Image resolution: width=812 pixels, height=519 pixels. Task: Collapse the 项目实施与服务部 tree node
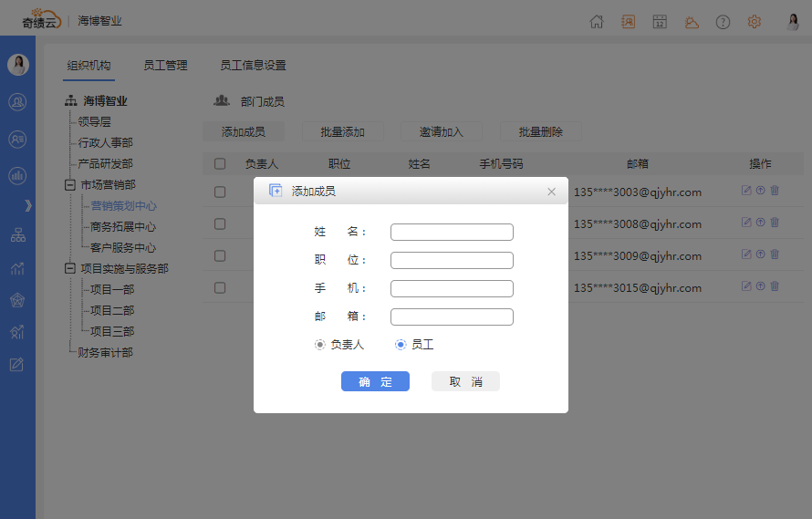coord(70,268)
